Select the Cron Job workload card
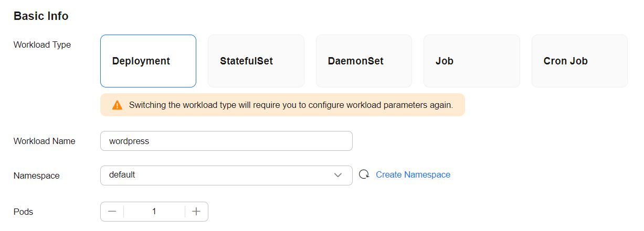The width and height of the screenshot is (644, 231). click(x=579, y=61)
